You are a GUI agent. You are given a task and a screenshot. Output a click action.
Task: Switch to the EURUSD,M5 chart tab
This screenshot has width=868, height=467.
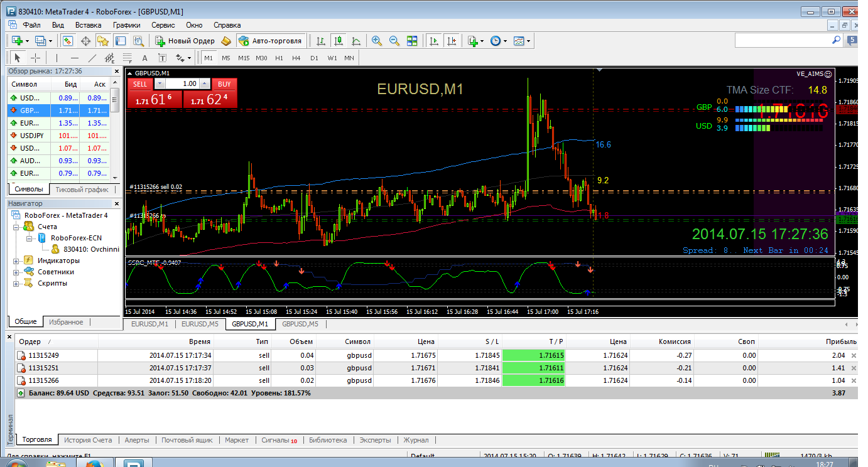coord(200,324)
